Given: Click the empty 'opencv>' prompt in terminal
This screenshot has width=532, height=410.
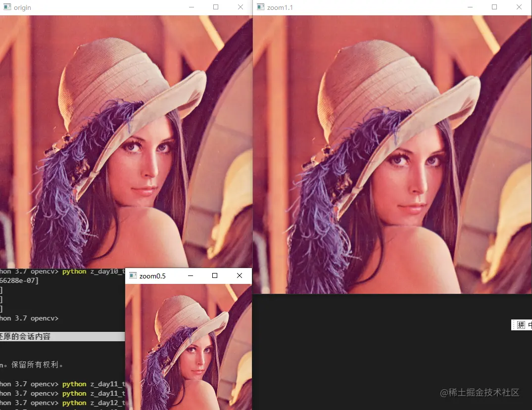Looking at the screenshot, I should coord(29,318).
